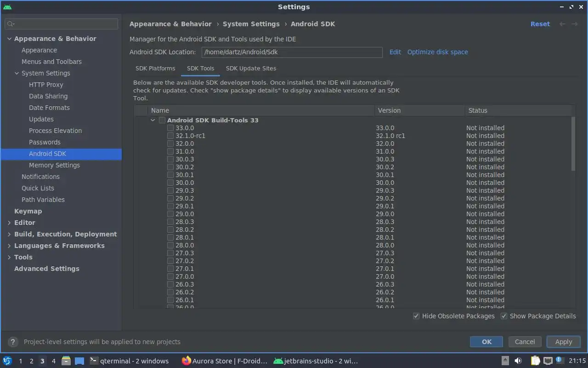Check the 30.0.3 build-tools checkbox
This screenshot has width=588, height=368.
point(170,159)
